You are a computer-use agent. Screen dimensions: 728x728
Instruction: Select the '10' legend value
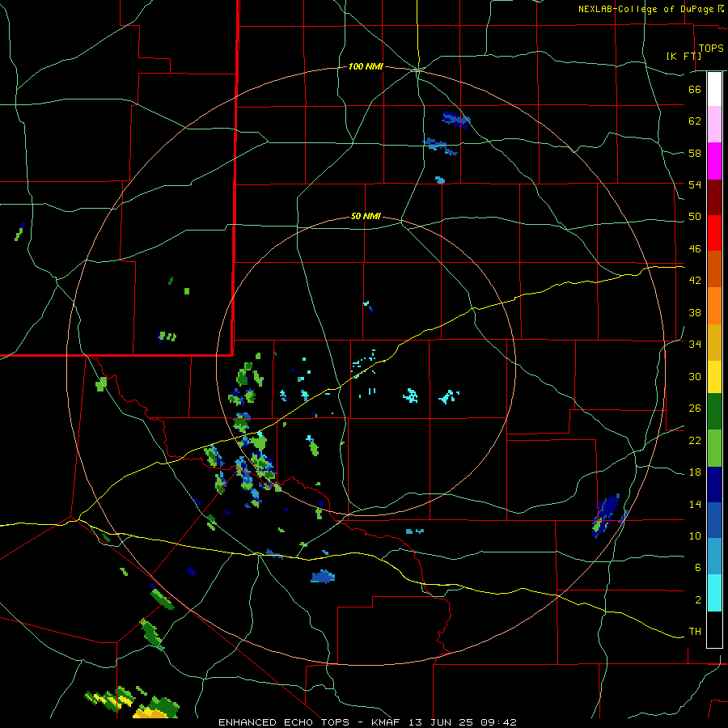pos(695,536)
